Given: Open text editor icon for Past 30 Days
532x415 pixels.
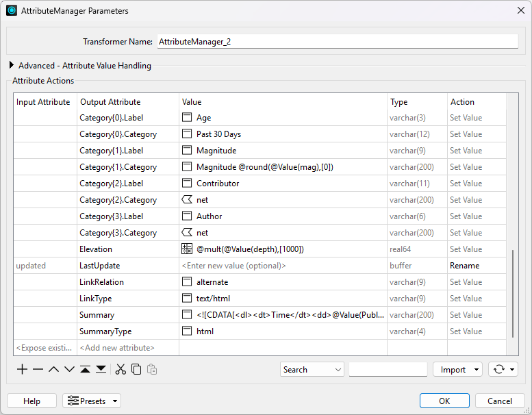Looking at the screenshot, I should [x=187, y=134].
